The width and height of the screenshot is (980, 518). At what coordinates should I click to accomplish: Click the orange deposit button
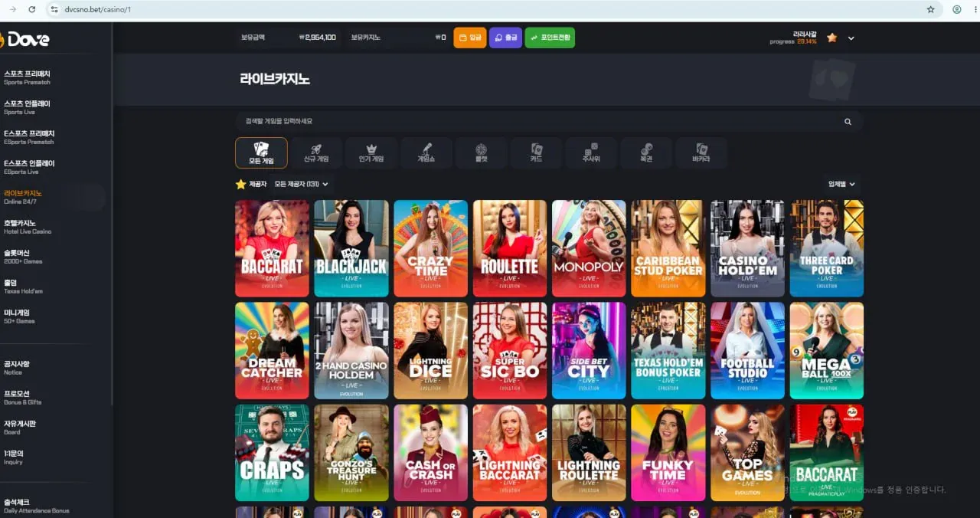(470, 38)
